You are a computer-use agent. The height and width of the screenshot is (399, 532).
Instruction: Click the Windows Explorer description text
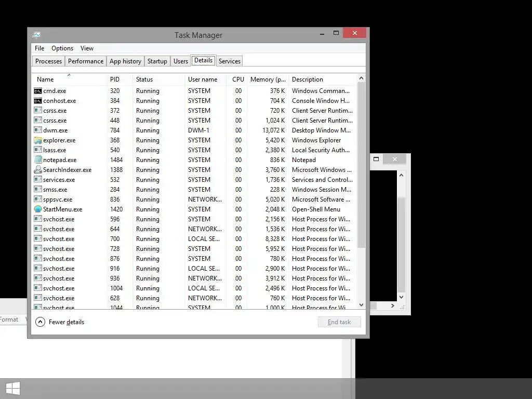click(316, 140)
